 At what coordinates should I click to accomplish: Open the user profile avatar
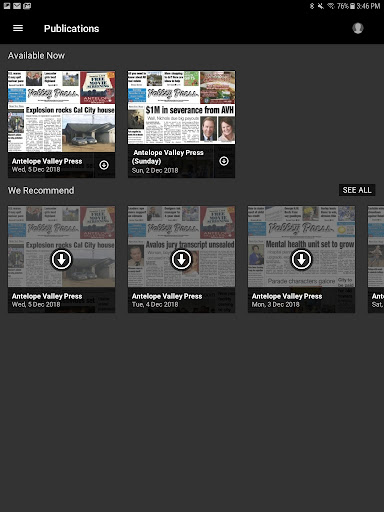(358, 28)
